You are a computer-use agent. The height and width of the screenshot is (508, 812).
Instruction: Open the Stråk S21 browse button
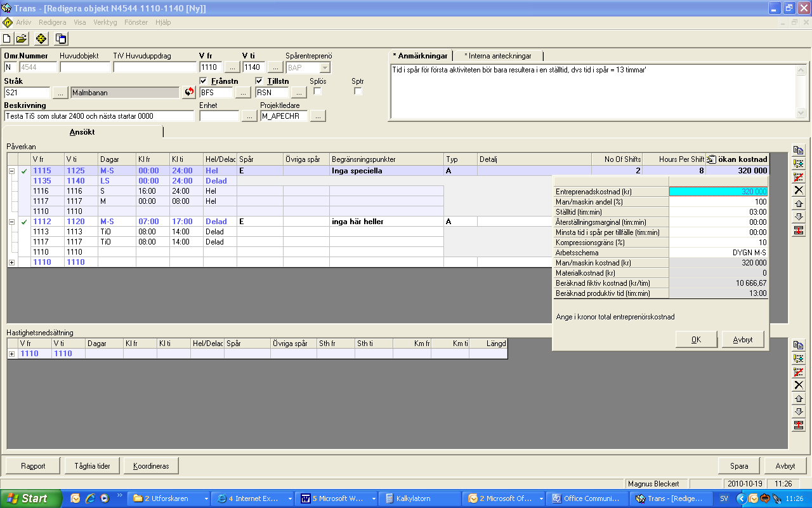[60, 93]
